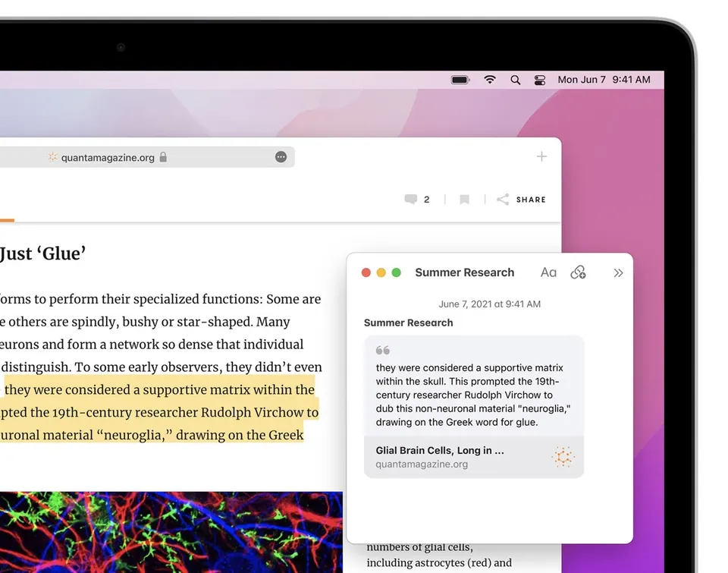Click the lock icon in address bar
The width and height of the screenshot is (728, 573).
pyautogui.click(x=163, y=157)
